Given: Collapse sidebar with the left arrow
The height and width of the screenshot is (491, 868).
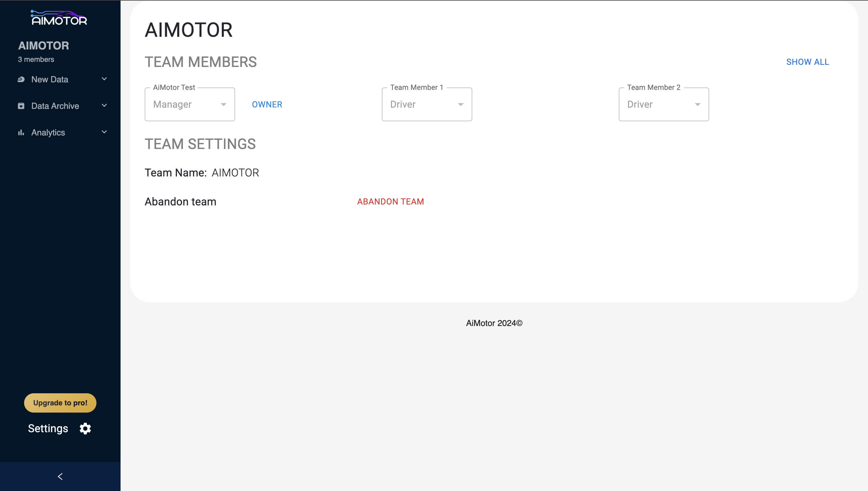Looking at the screenshot, I should 60,476.
